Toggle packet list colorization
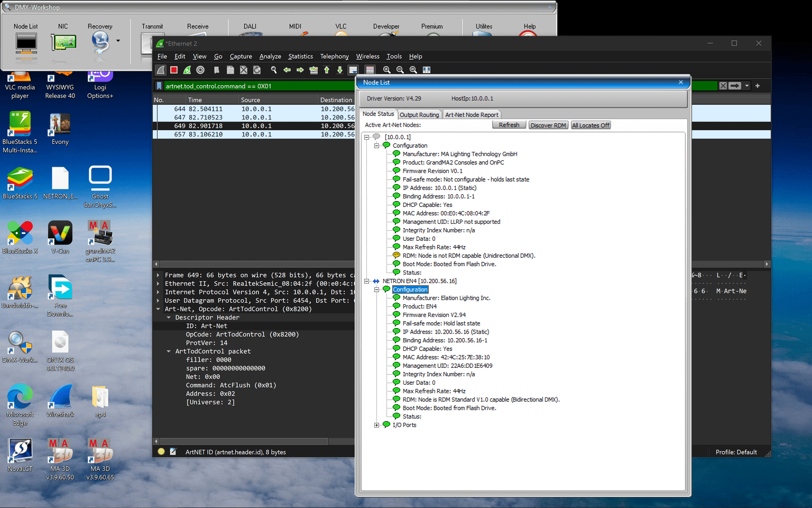 (x=370, y=70)
